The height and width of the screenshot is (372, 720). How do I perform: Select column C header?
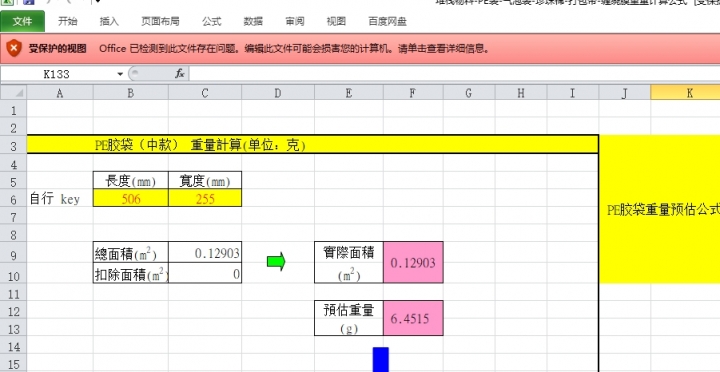pyautogui.click(x=205, y=93)
